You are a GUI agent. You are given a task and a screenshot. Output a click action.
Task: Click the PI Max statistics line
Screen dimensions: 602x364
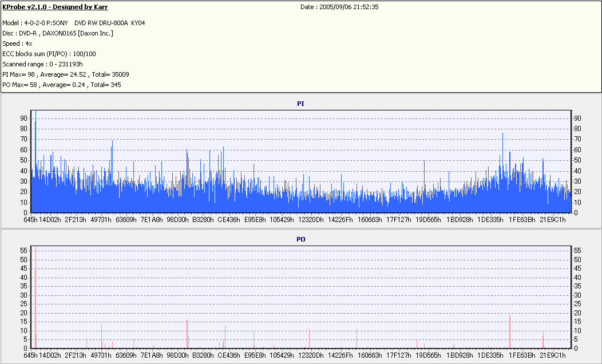pyautogui.click(x=66, y=74)
